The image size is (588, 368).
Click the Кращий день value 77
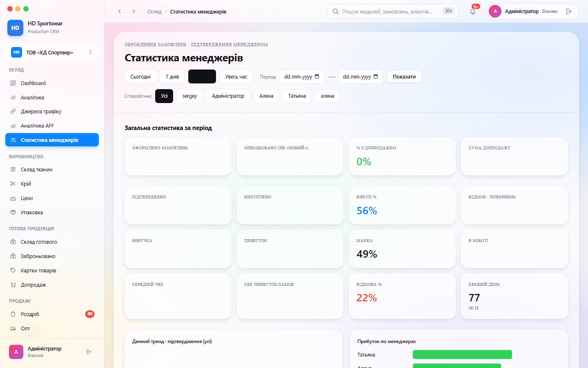click(474, 298)
